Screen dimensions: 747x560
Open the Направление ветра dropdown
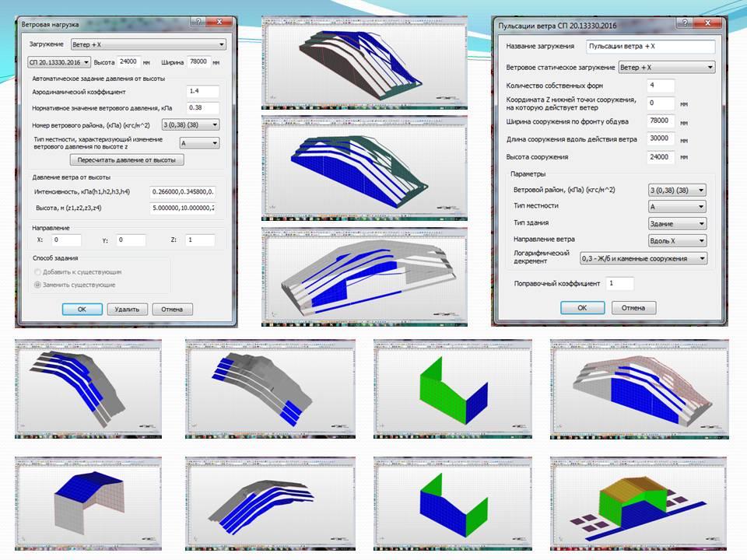pos(677,241)
